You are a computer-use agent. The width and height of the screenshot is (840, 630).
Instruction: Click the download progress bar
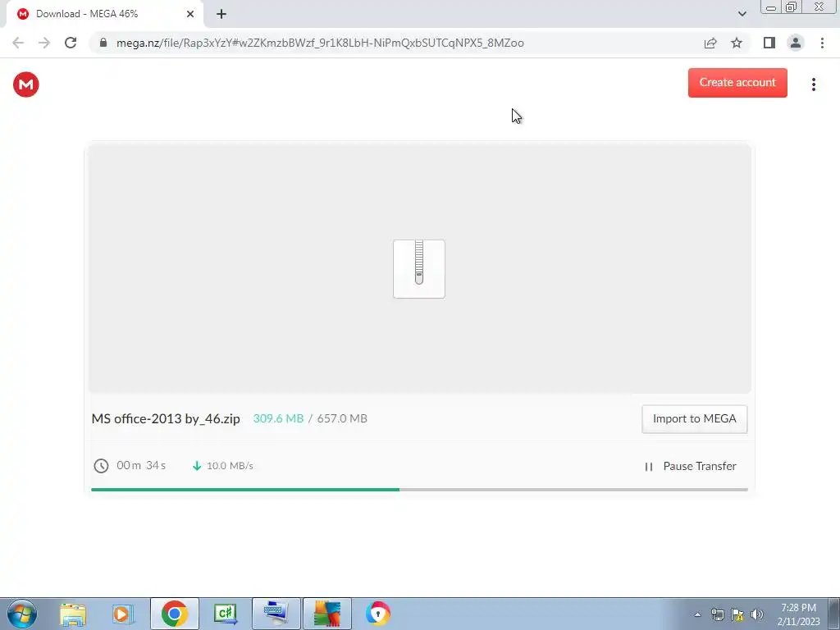point(419,490)
